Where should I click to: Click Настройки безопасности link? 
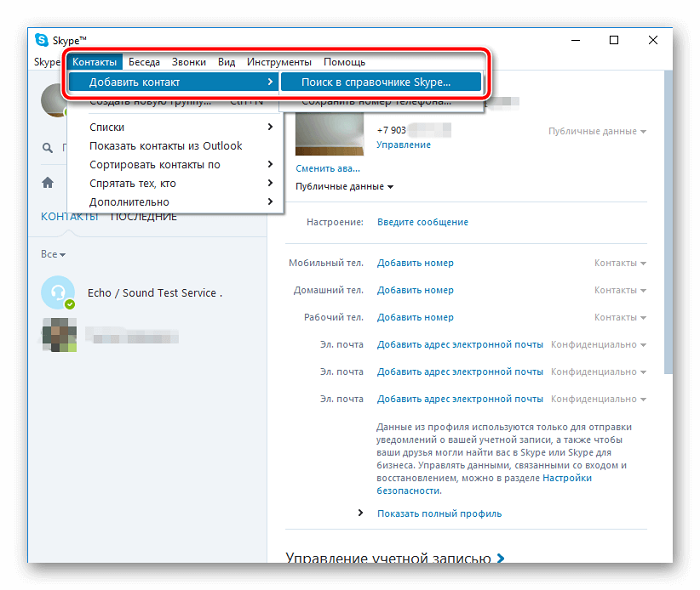567,478
